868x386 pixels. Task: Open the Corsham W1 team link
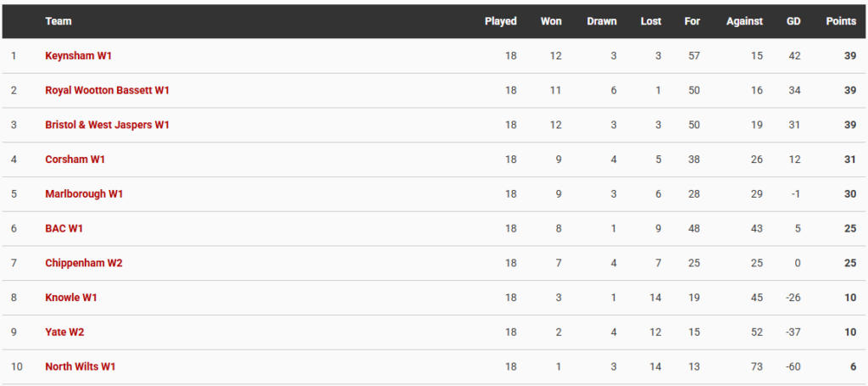tap(75, 159)
